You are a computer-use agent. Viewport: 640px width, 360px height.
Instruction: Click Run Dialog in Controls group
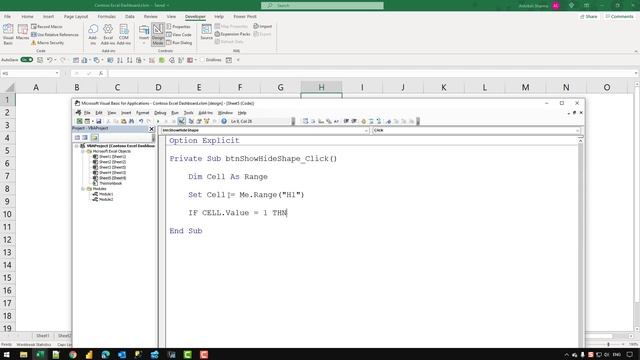click(179, 42)
